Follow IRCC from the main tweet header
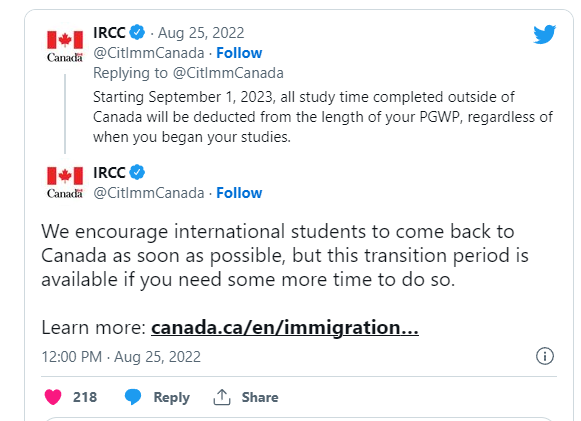The image size is (581, 421). point(239,193)
